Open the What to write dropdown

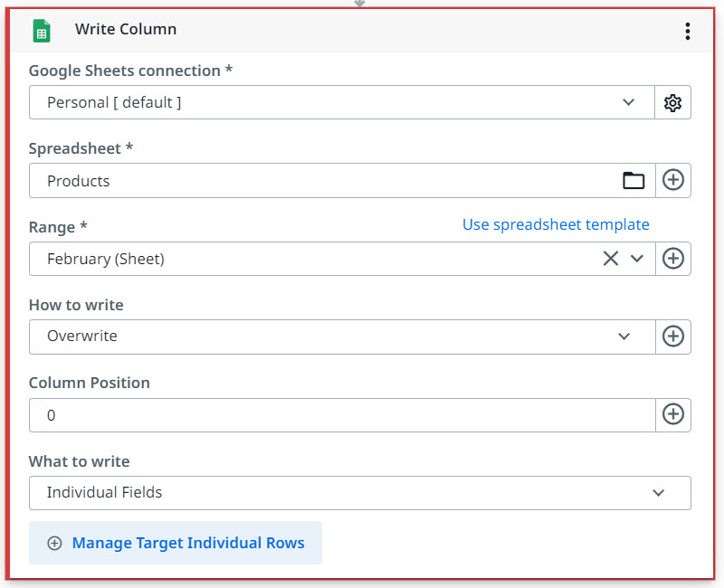658,493
